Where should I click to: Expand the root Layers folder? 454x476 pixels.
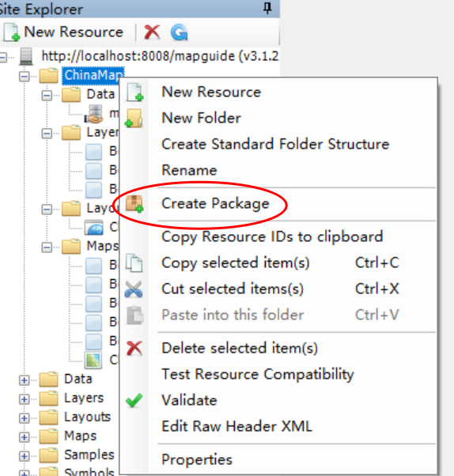pos(24,399)
